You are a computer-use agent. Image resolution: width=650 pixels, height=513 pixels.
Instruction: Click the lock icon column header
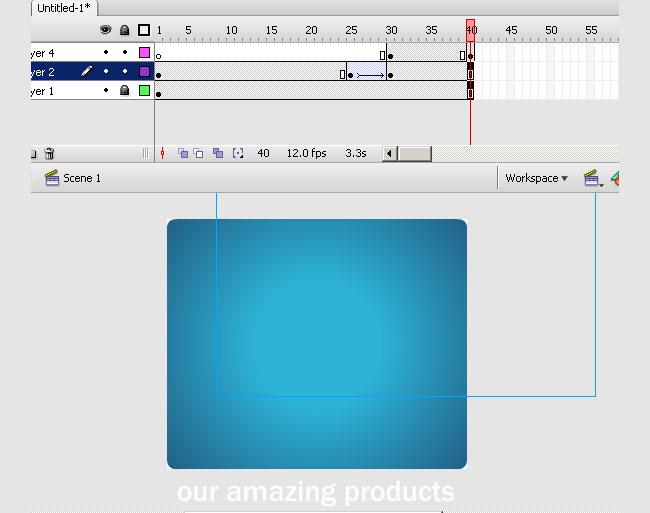[124, 30]
